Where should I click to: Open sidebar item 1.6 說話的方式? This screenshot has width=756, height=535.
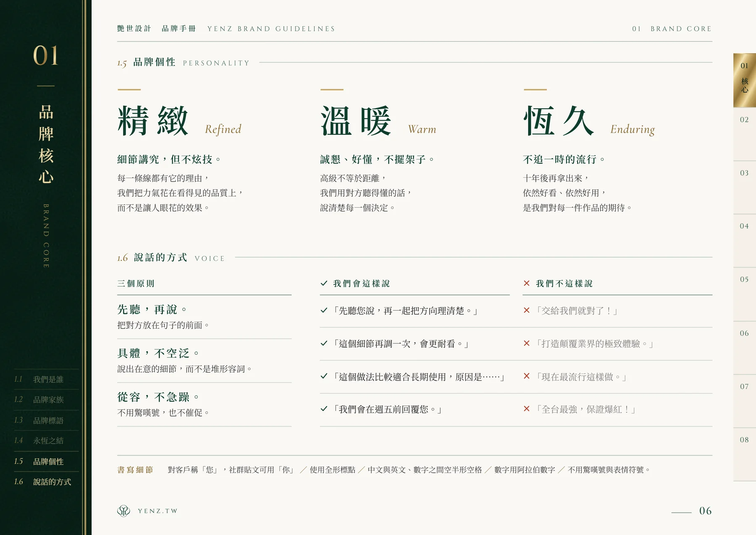click(46, 482)
